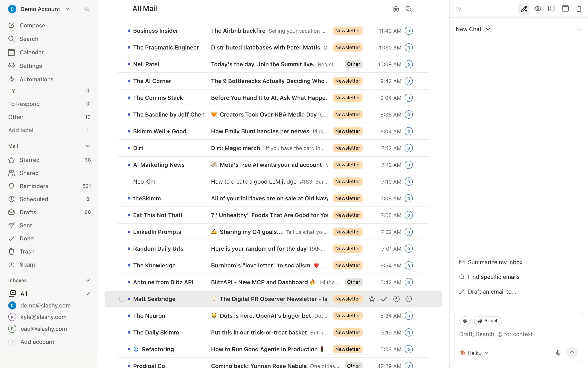Activate microphone voice input in chat
588x368 pixels.
[x=558, y=353]
